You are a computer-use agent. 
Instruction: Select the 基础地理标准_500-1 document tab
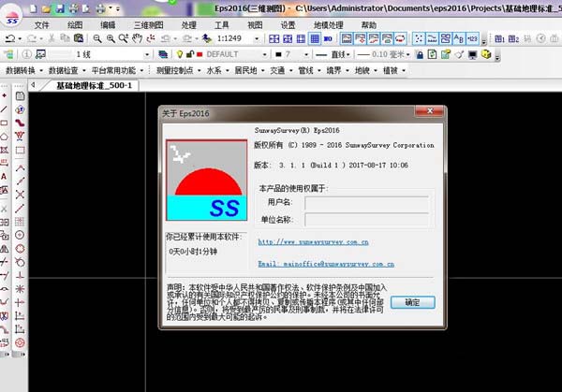(x=94, y=85)
